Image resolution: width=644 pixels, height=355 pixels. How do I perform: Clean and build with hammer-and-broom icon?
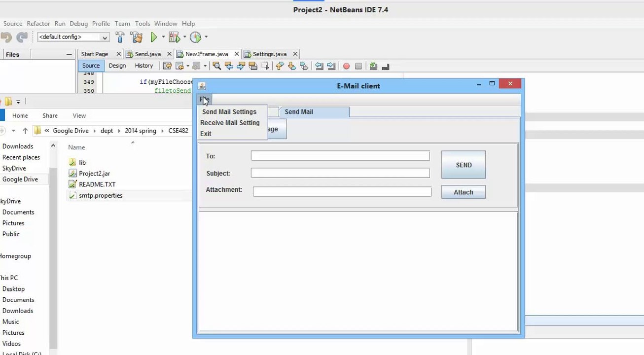tap(136, 37)
